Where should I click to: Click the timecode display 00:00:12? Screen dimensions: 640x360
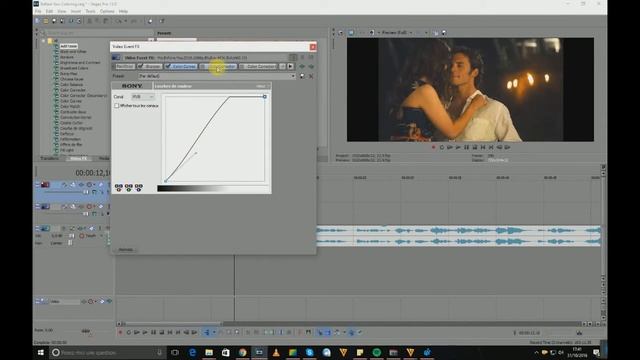point(93,173)
